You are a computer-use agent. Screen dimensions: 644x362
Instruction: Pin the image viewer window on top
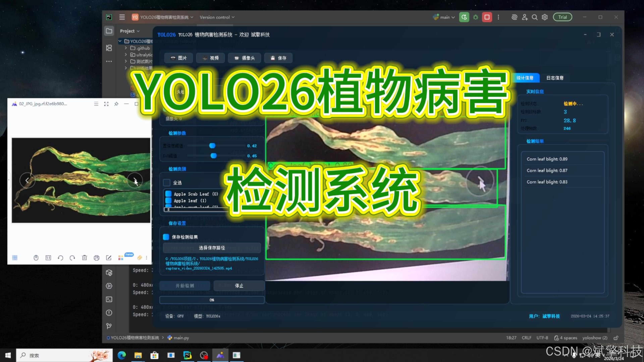116,104
